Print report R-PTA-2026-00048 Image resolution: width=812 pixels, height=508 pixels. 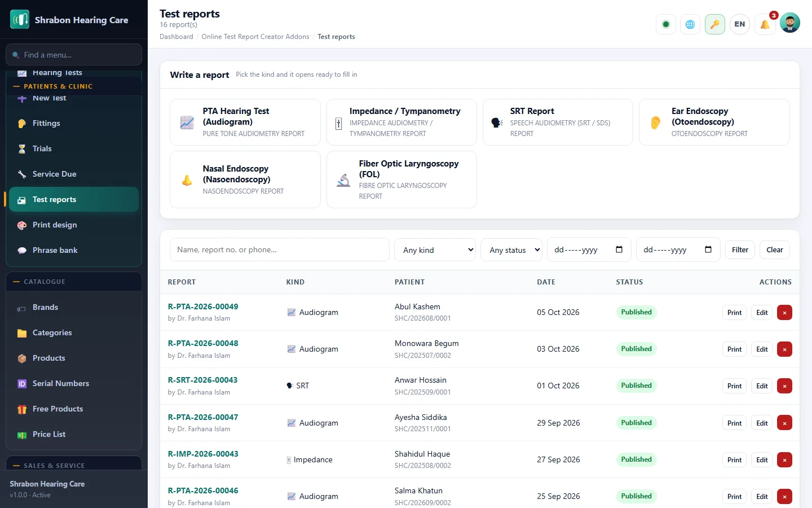pyautogui.click(x=734, y=349)
